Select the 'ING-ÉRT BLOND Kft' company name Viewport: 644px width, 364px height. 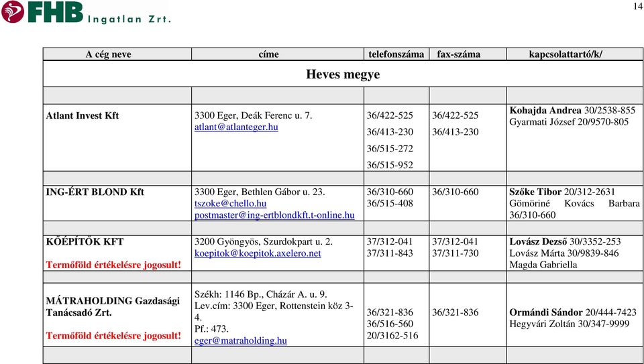point(95,192)
